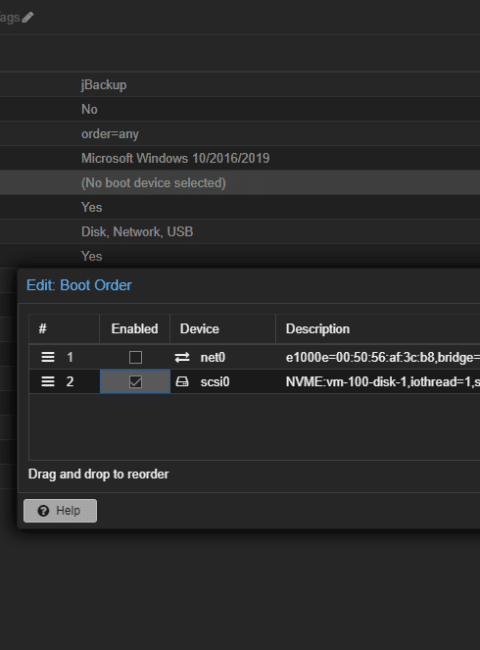The height and width of the screenshot is (650, 480).
Task: Click the Enabled column header
Action: 135,329
